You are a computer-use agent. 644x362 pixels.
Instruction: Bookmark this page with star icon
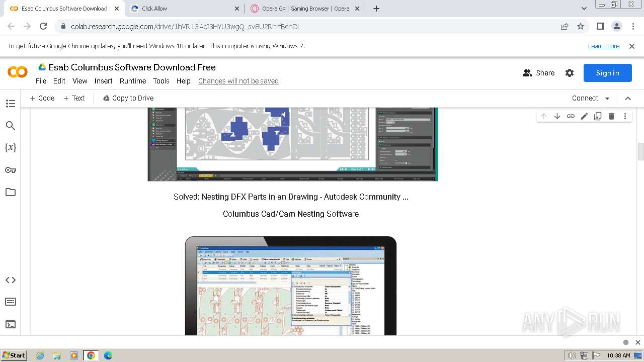coord(581,26)
